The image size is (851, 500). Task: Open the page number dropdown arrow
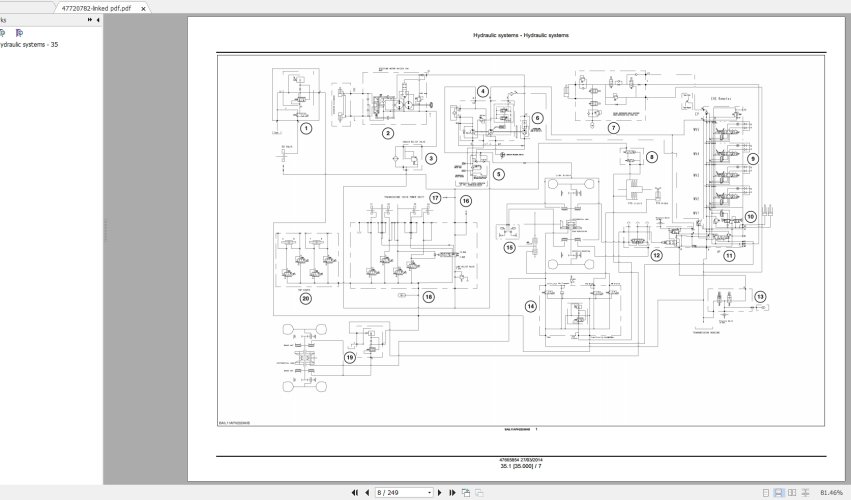(429, 492)
